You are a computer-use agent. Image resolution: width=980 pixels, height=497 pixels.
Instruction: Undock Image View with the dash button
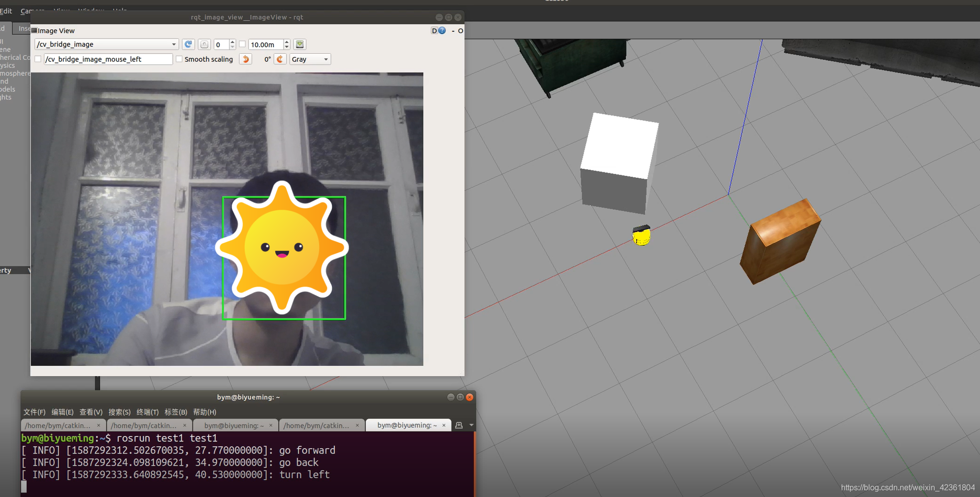click(x=453, y=31)
